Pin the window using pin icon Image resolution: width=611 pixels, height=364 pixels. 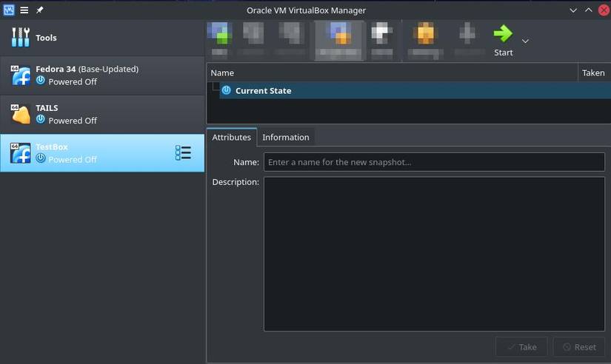coord(40,10)
